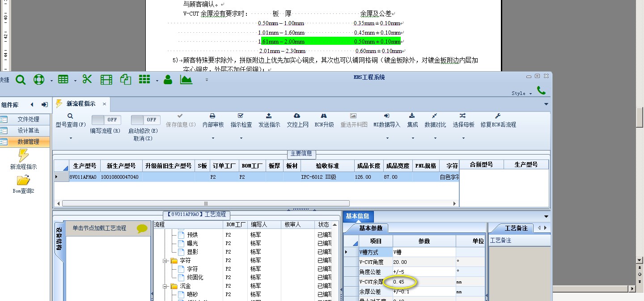This screenshot has width=644, height=301.
Task: Expand the 型号查询 dropdown arrow
Action: coord(70,138)
